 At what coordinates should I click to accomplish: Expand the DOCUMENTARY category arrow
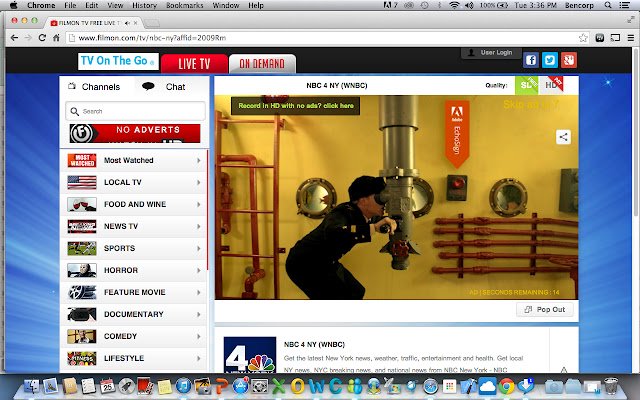click(199, 314)
